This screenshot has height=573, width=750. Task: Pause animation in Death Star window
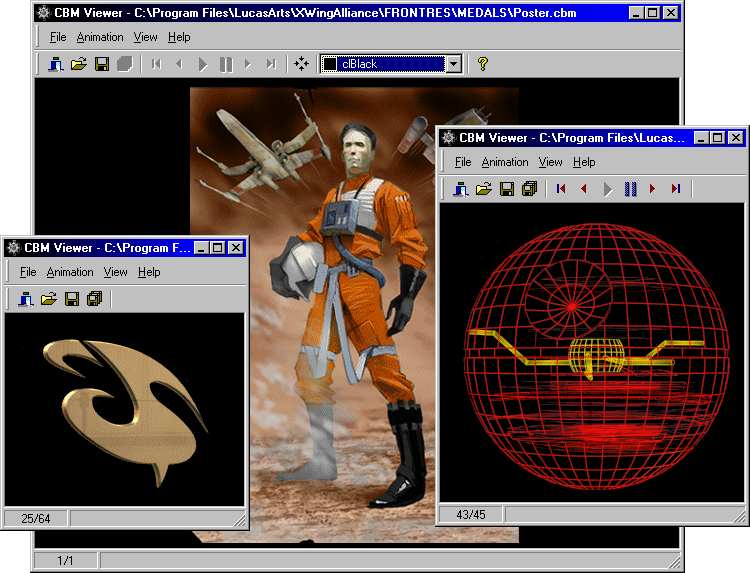(630, 189)
